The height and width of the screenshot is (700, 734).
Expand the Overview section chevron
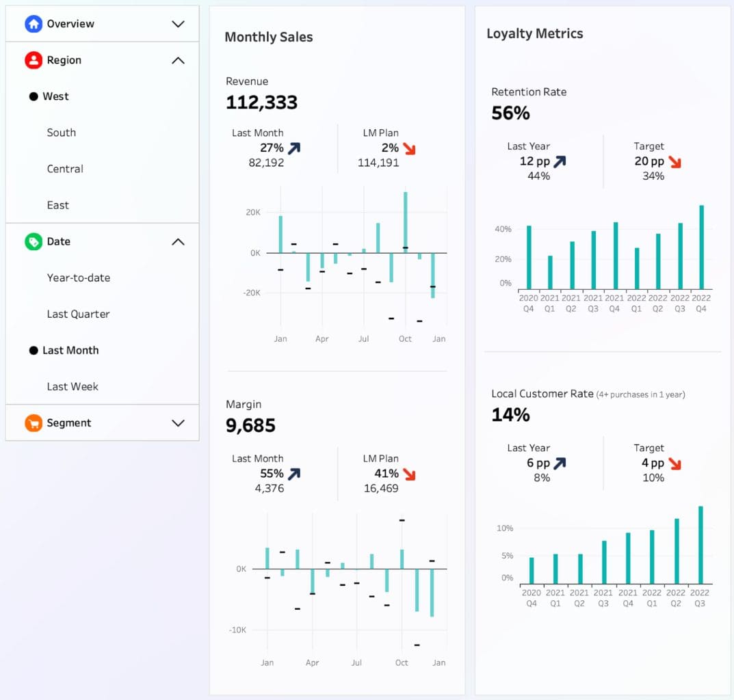[178, 23]
